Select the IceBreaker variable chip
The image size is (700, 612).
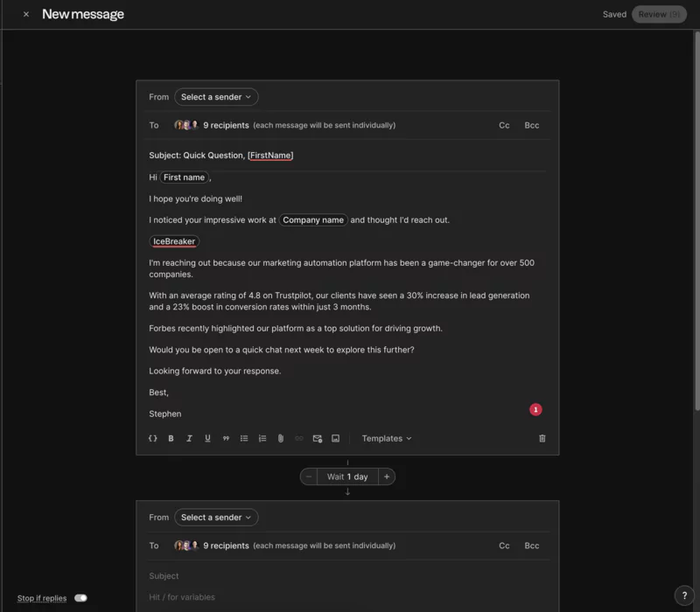[x=174, y=241]
